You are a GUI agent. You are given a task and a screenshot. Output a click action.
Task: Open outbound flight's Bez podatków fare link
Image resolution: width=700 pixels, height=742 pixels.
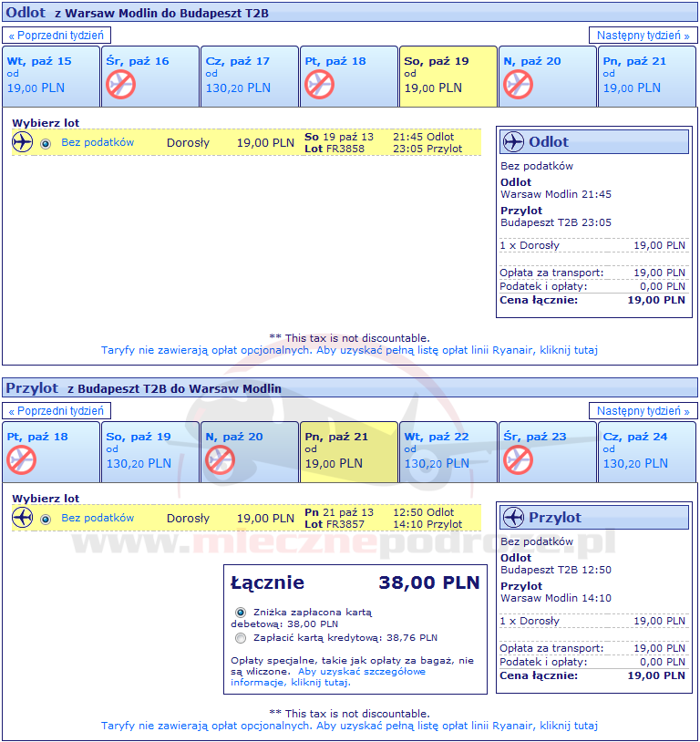tap(98, 142)
